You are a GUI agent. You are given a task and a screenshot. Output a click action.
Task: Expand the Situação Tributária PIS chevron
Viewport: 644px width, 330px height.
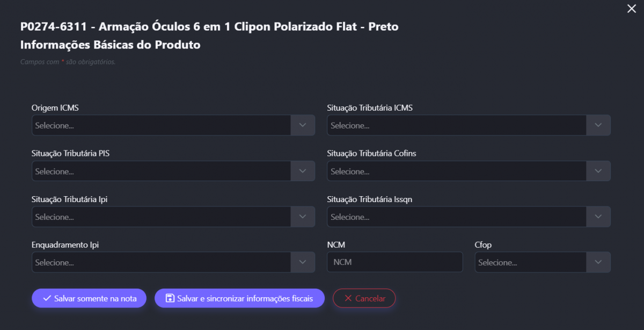pos(303,171)
